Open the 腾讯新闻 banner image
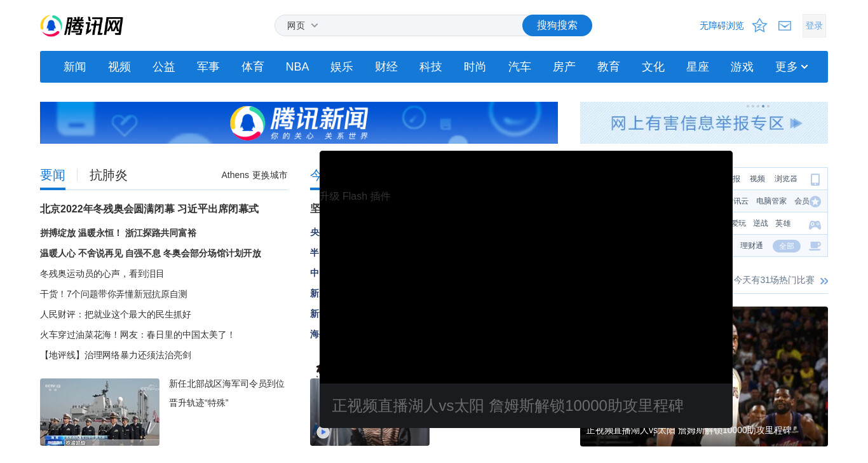 (x=299, y=123)
